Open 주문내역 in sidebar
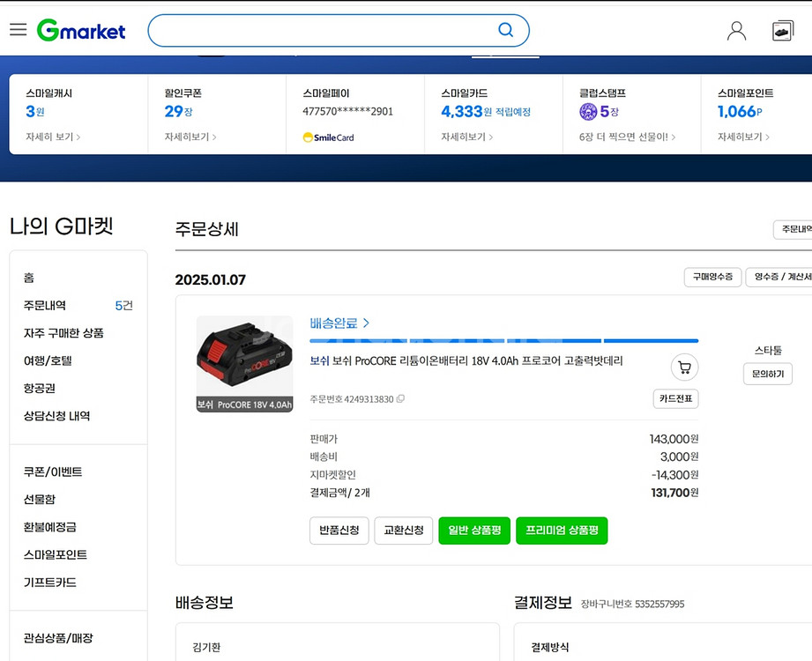This screenshot has width=812, height=661. (x=45, y=306)
